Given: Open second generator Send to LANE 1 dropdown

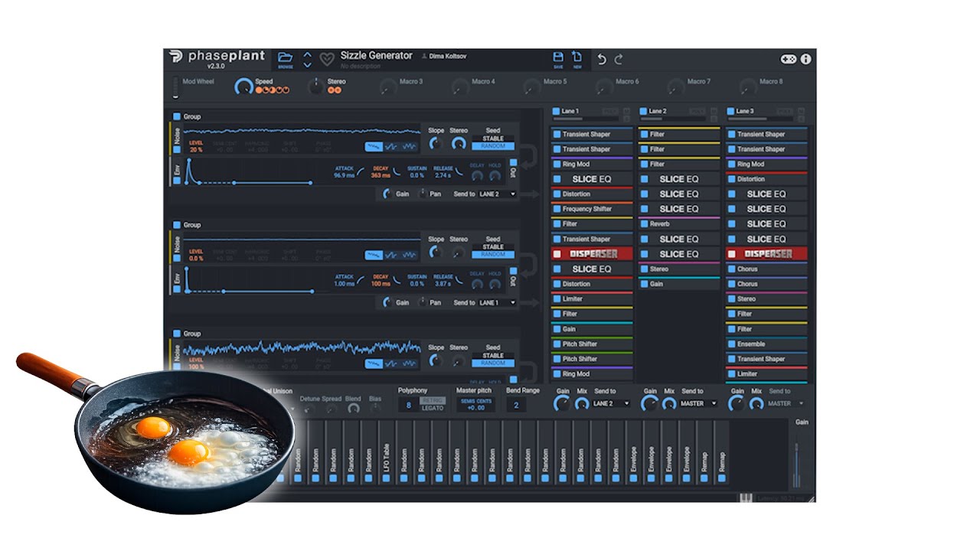Looking at the screenshot, I should coord(497,303).
